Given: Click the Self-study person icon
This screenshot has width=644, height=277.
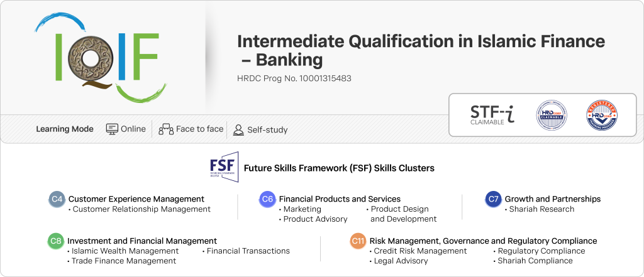Looking at the screenshot, I should coord(238,129).
